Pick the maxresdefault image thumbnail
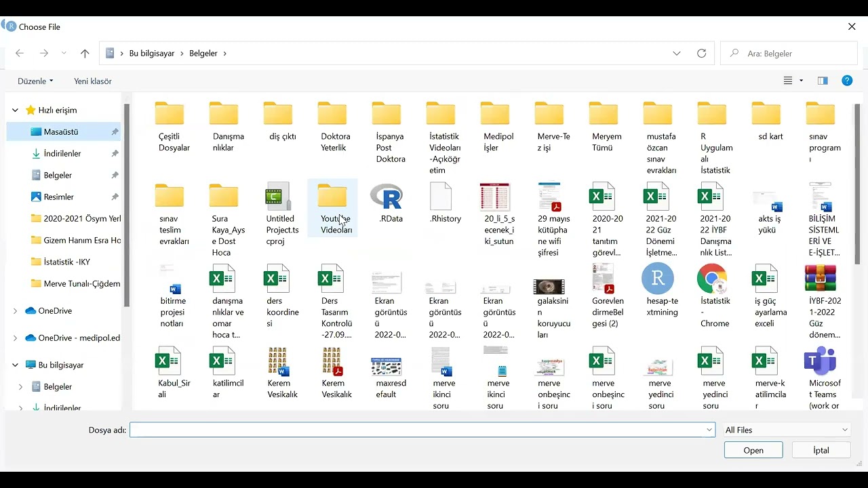This screenshot has height=488, width=868. [387, 367]
